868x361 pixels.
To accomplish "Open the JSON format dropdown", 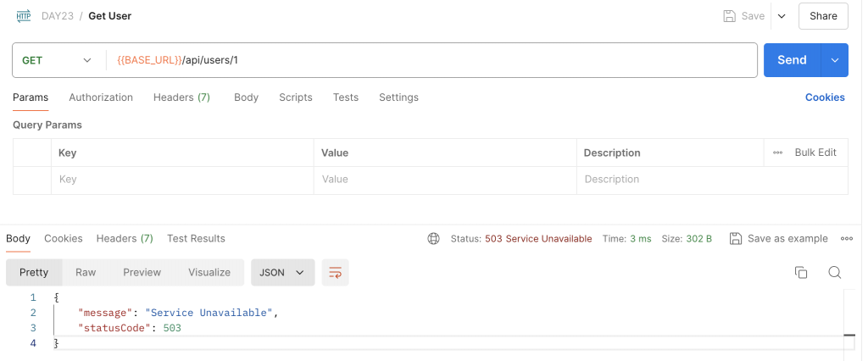I will tap(282, 272).
